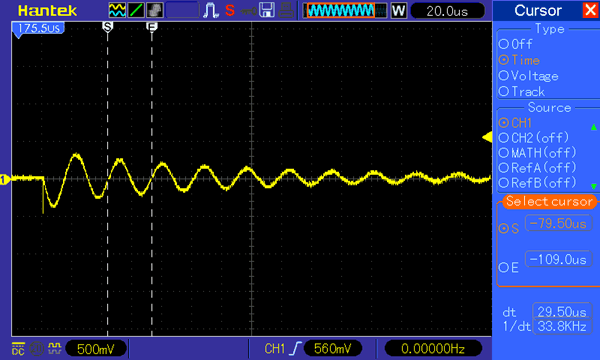
Task: Click the 560mV trigger level readout
Action: tap(333, 349)
